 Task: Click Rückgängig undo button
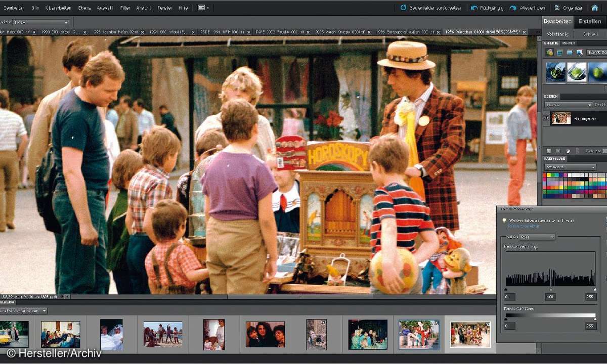click(487, 8)
